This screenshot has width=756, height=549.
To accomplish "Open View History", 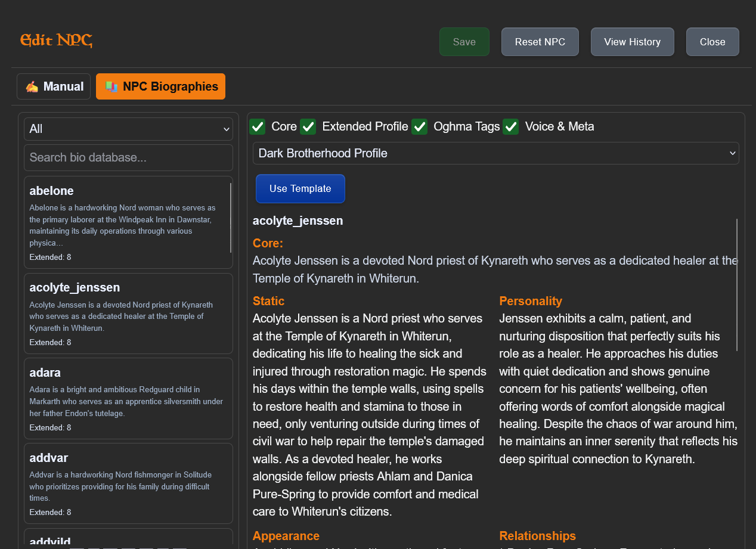I will point(632,42).
